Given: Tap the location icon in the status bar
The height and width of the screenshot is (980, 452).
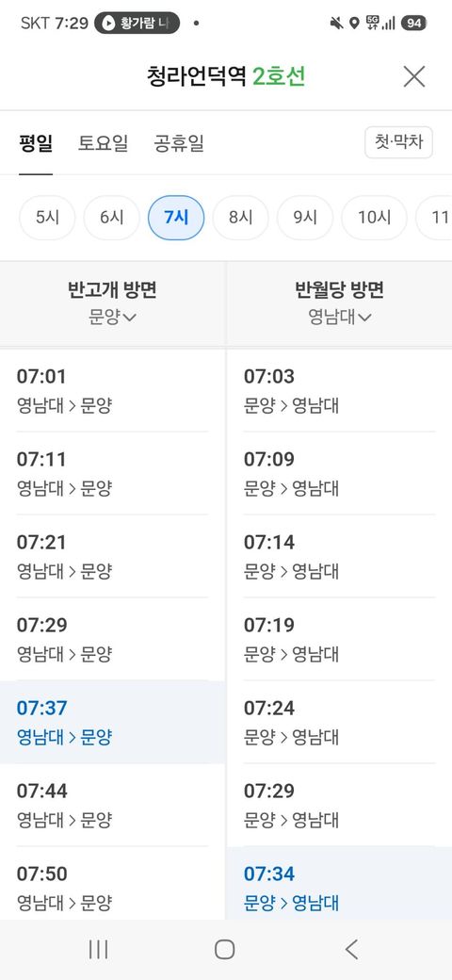Looking at the screenshot, I should coord(354,24).
